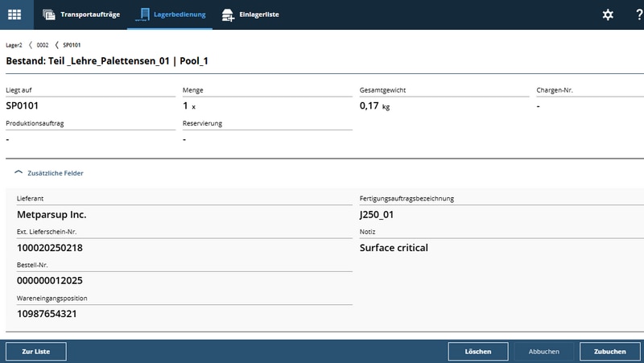Open settings via the gear icon
This screenshot has height=363, width=644.
point(608,14)
